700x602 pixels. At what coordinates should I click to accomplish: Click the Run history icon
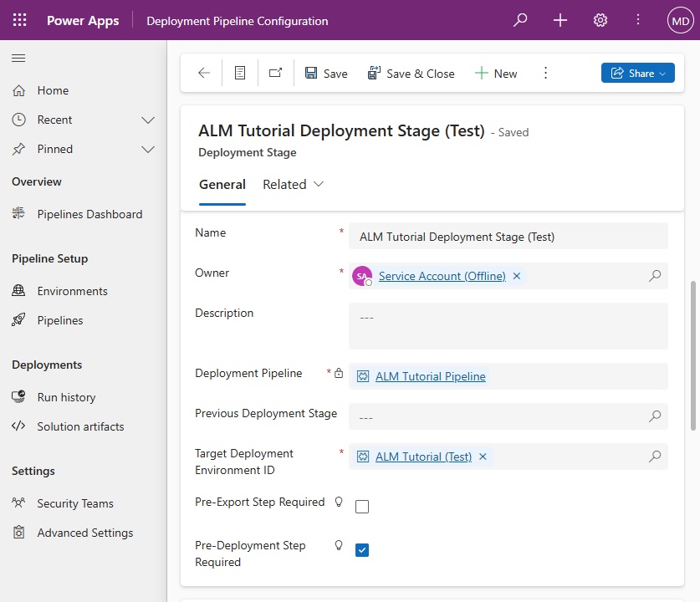point(18,396)
